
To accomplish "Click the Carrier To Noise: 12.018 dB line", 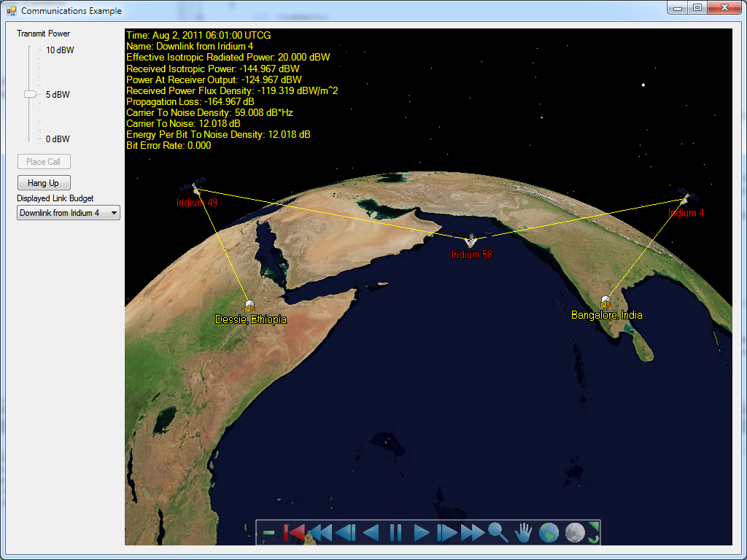I will pyautogui.click(x=183, y=124).
